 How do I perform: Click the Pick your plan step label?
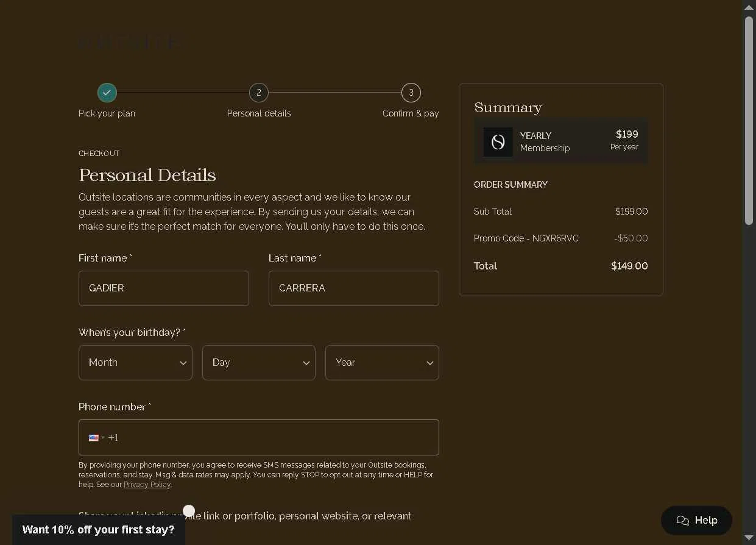107,113
